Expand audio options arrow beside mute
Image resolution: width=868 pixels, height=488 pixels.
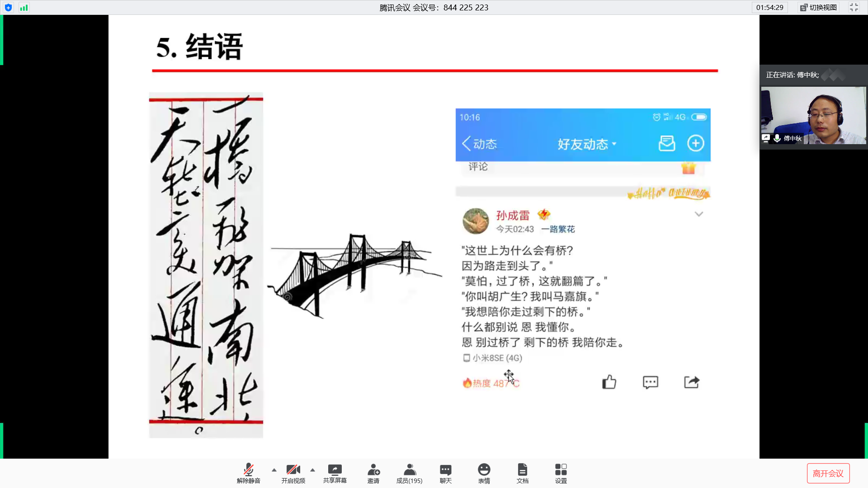pos(274,470)
